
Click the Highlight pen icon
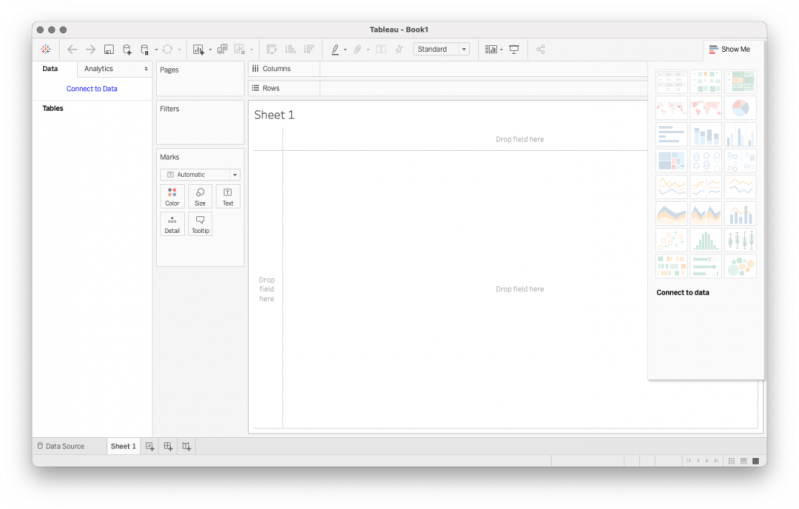coord(335,49)
